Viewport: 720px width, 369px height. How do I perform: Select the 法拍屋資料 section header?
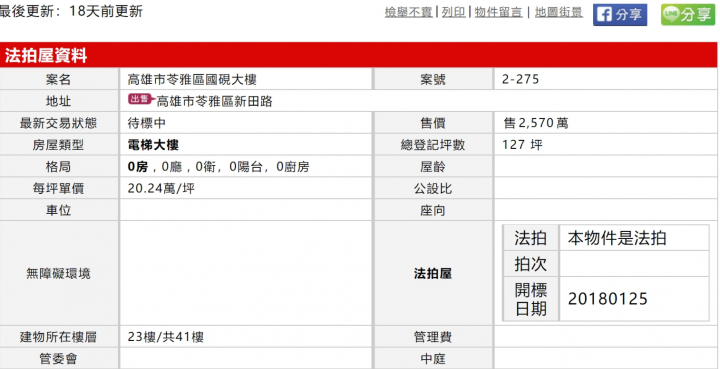pos(359,56)
